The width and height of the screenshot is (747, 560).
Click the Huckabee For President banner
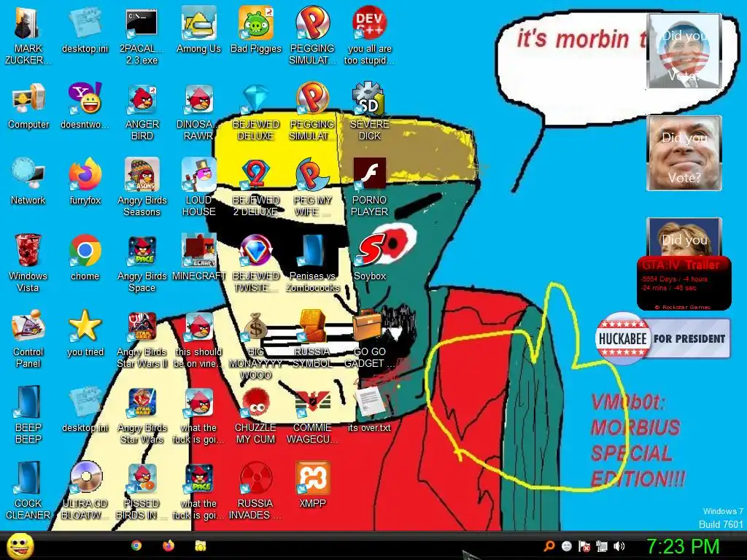point(662,338)
